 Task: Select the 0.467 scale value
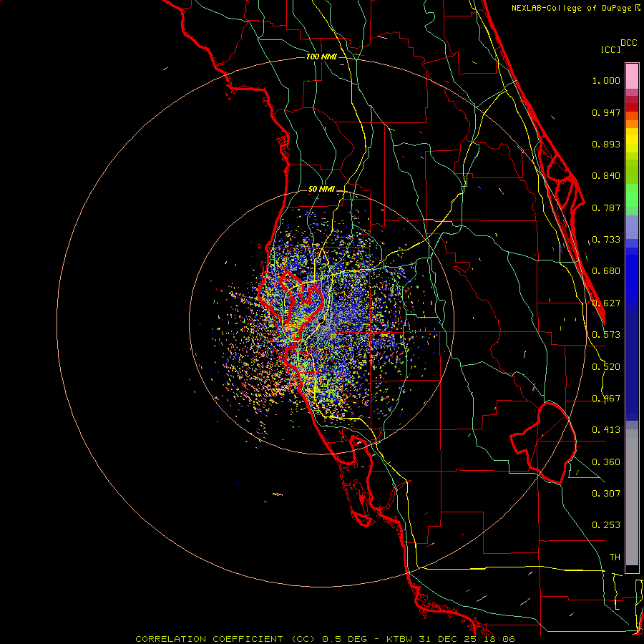coord(606,399)
